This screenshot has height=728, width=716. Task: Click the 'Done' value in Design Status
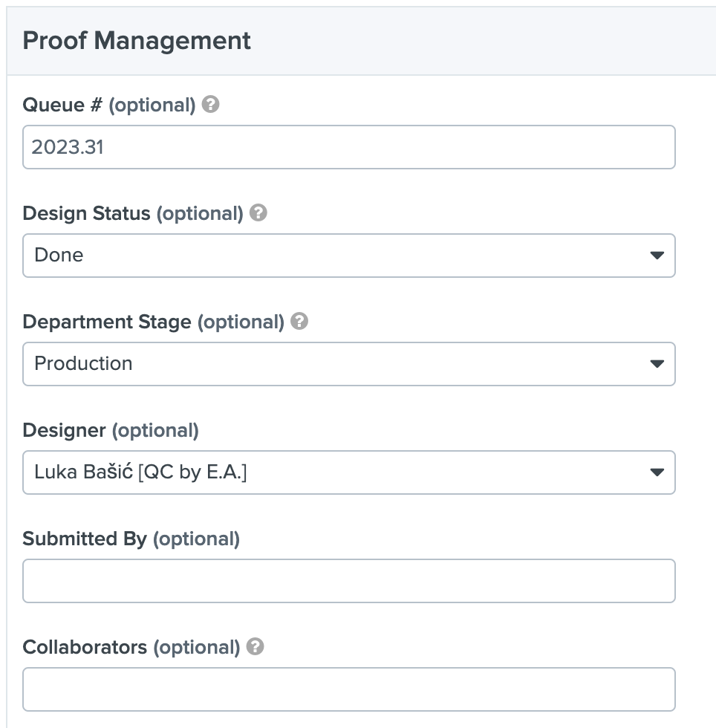(x=59, y=255)
